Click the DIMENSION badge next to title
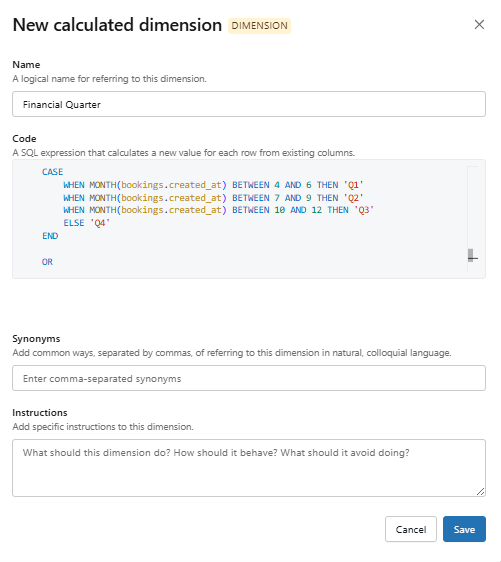 pyautogui.click(x=259, y=26)
